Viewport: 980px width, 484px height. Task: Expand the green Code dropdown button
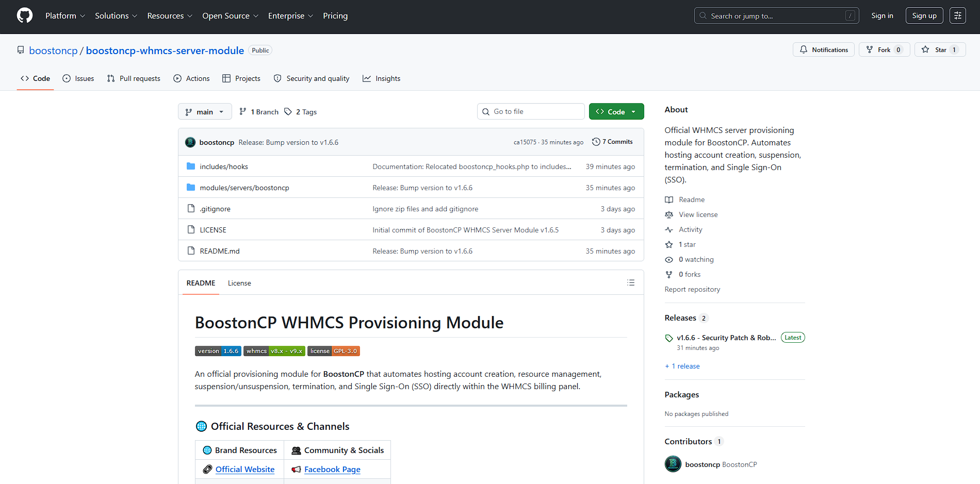(616, 111)
